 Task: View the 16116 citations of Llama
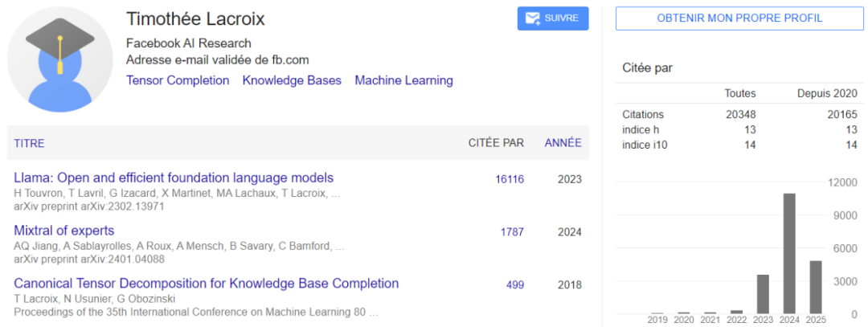tap(510, 179)
